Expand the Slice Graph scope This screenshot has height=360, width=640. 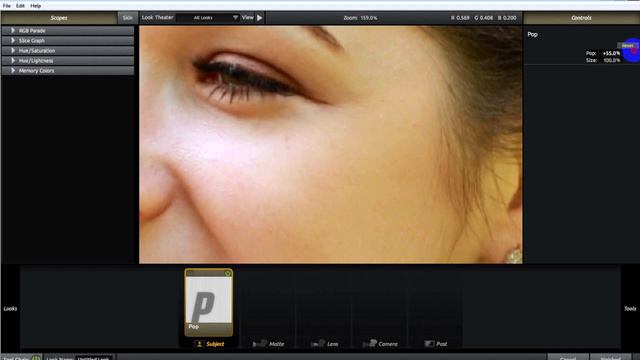tap(68, 41)
